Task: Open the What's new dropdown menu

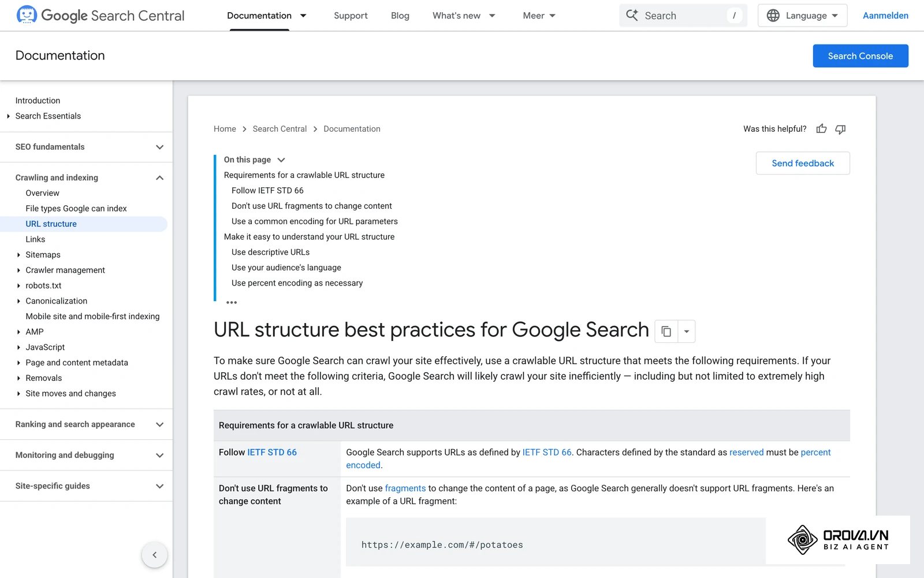Action: 464,16
